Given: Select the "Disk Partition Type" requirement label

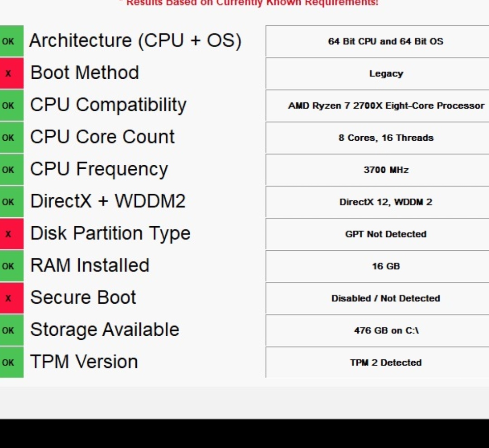Looking at the screenshot, I should 110,233.
